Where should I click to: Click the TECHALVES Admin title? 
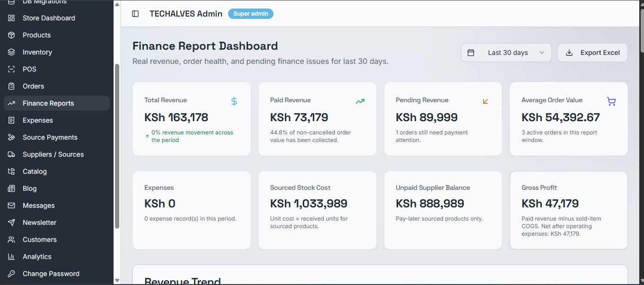tap(186, 14)
